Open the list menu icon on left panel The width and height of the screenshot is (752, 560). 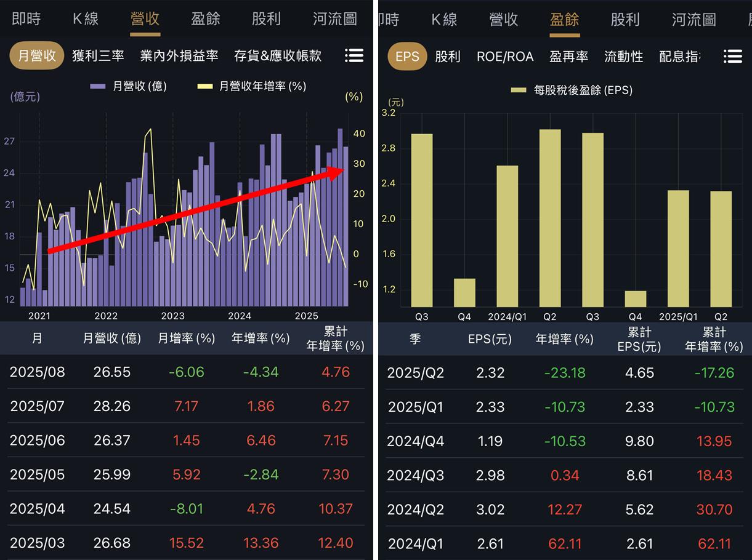coord(354,55)
